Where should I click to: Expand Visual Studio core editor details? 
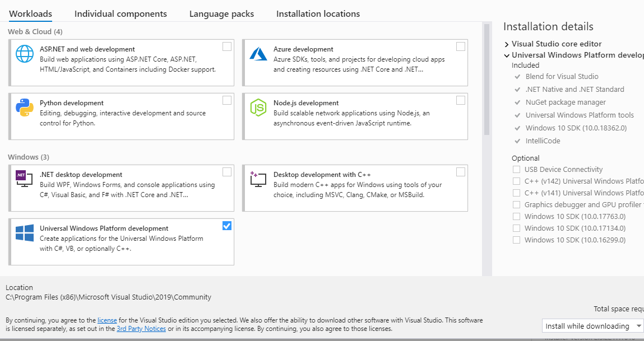[507, 44]
